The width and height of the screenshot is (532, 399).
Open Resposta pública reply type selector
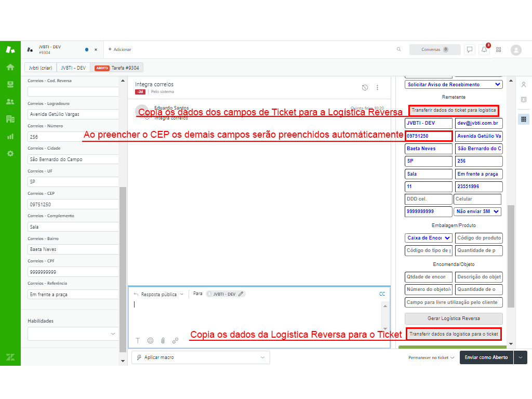[159, 294]
